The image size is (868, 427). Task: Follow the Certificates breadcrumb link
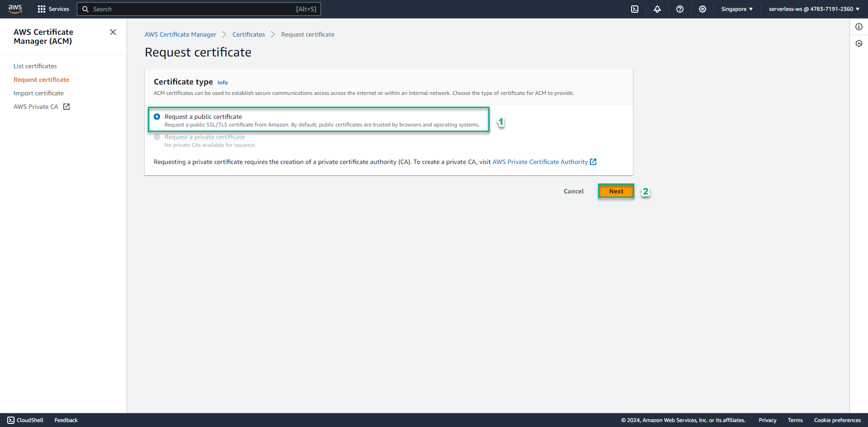[x=249, y=34]
